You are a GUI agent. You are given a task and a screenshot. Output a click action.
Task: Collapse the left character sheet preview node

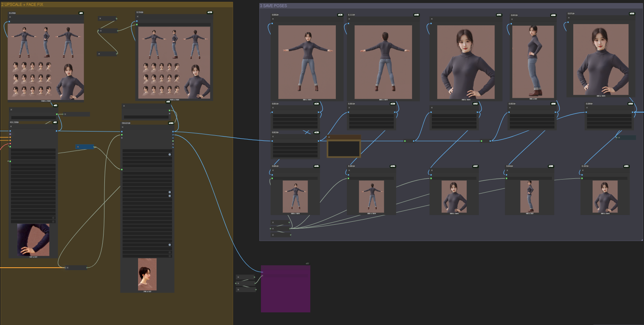[10, 17]
